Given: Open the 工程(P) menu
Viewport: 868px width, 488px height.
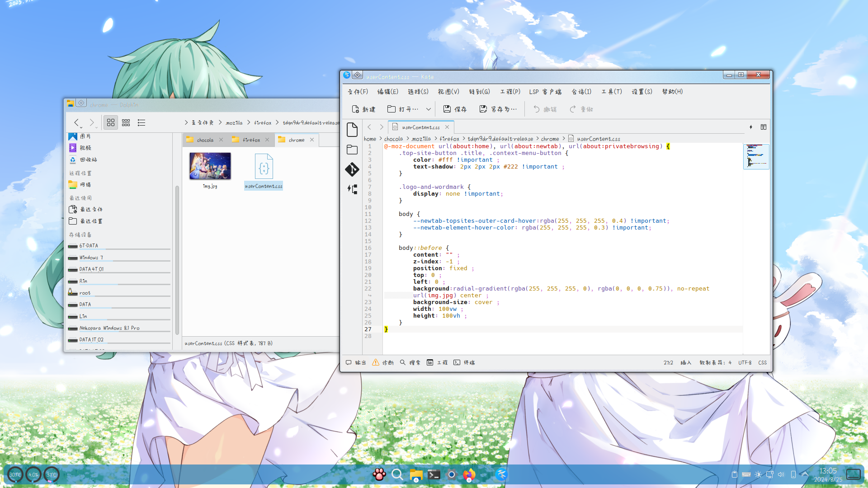Looking at the screenshot, I should pos(510,91).
